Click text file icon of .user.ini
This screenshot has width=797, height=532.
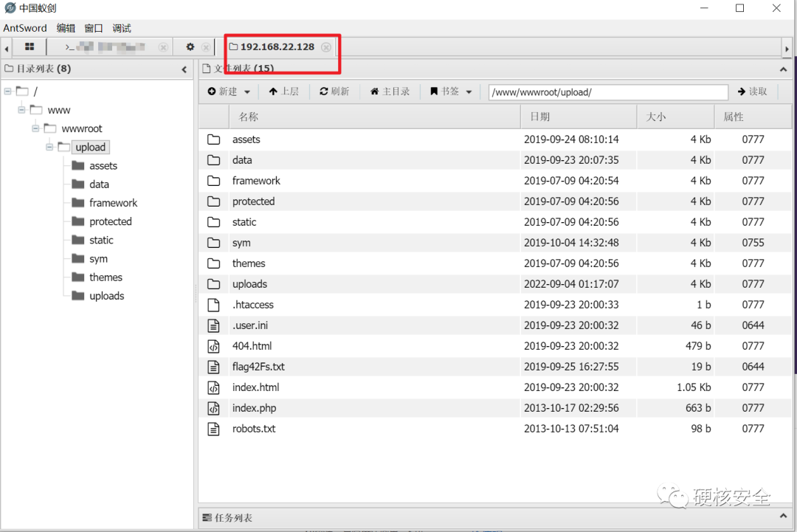click(213, 325)
